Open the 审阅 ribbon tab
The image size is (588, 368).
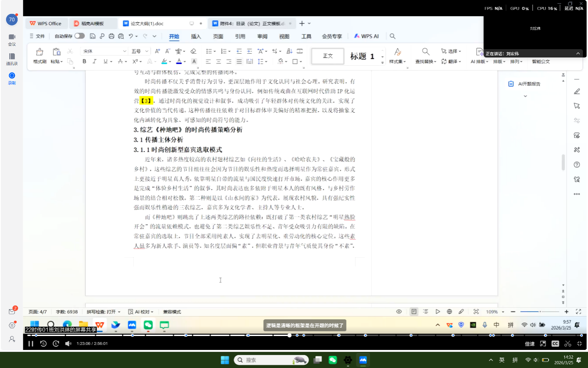262,36
